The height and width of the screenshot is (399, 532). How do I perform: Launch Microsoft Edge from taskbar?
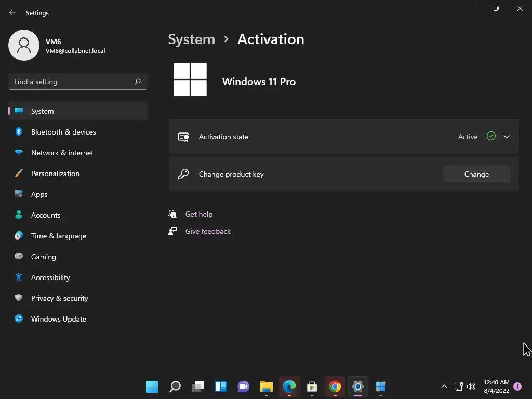pos(289,387)
